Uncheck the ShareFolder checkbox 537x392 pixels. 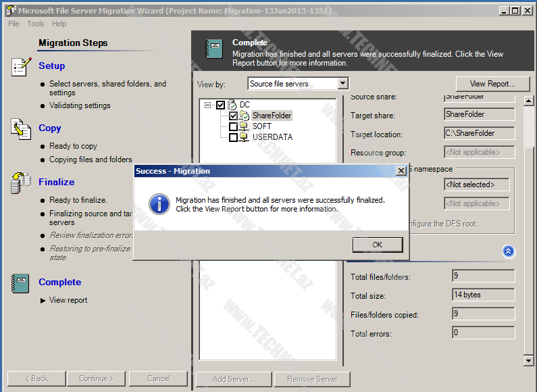point(233,116)
